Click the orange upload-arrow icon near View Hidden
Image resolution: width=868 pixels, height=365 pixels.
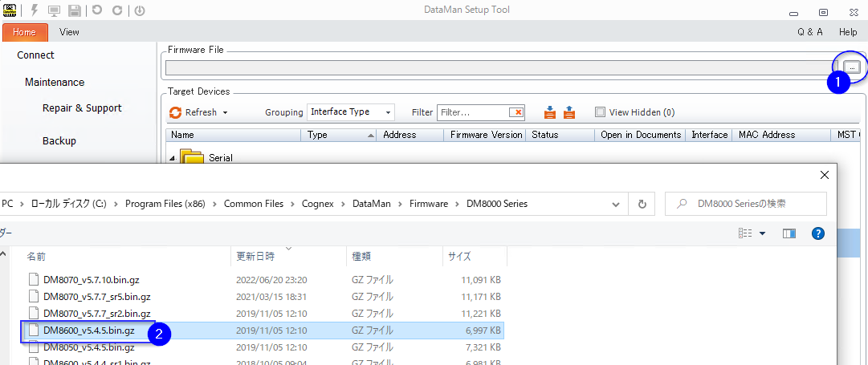click(x=569, y=112)
